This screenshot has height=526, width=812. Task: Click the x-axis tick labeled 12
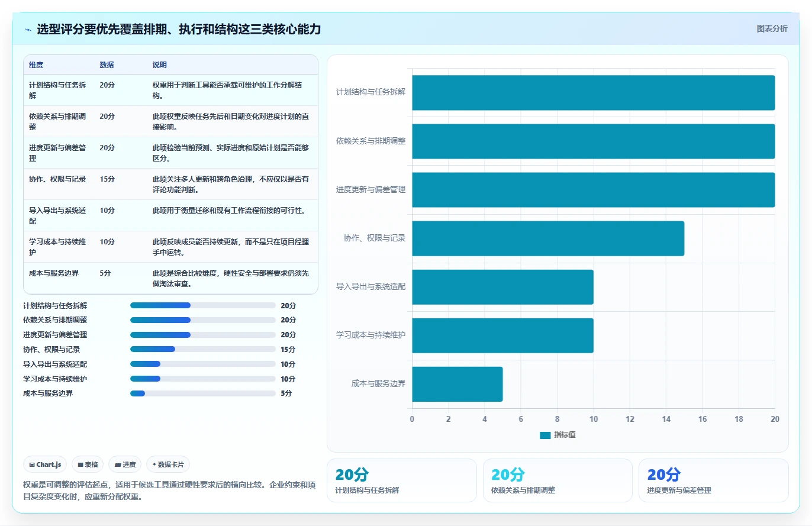click(x=630, y=419)
